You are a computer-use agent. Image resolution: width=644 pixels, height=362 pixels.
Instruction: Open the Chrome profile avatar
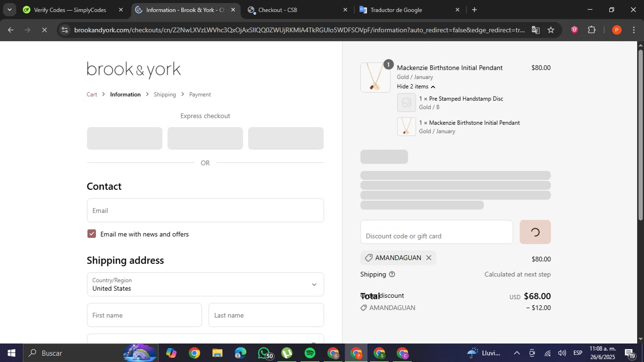pyautogui.click(x=617, y=30)
